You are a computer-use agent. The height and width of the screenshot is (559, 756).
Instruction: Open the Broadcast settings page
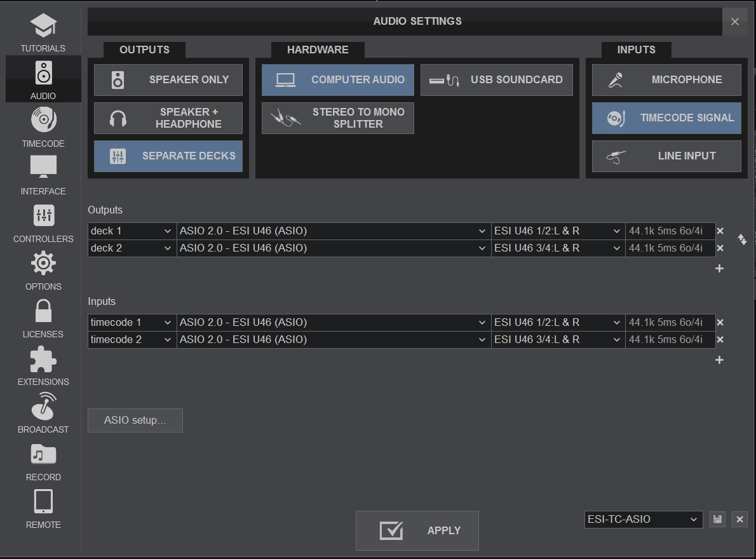[43, 413]
